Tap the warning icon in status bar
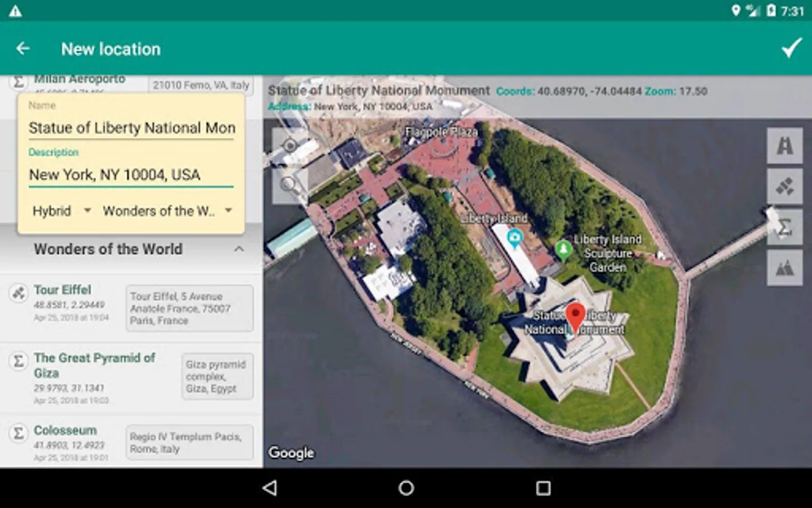 coord(15,11)
